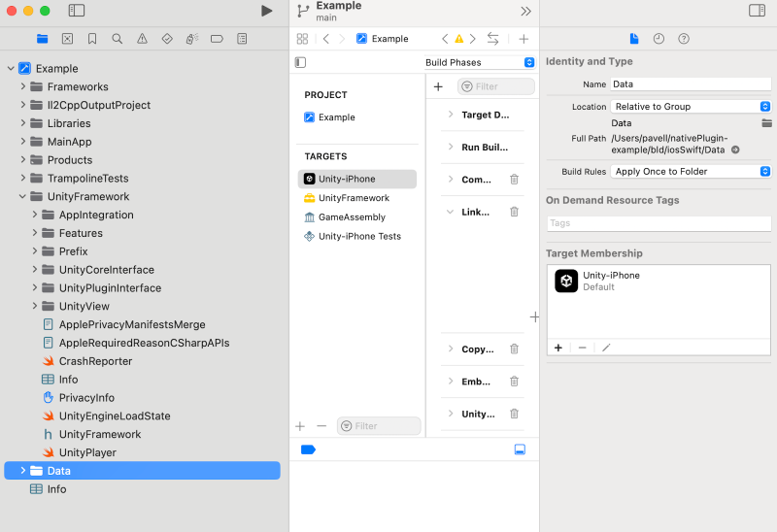This screenshot has width=777, height=532.
Task: Collapse the Link Binary phase
Action: [450, 212]
